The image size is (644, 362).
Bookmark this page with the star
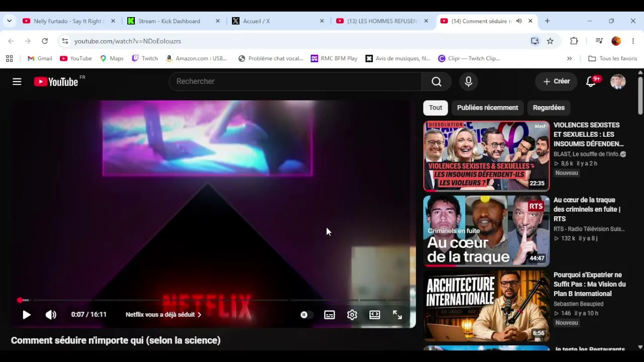pos(550,41)
